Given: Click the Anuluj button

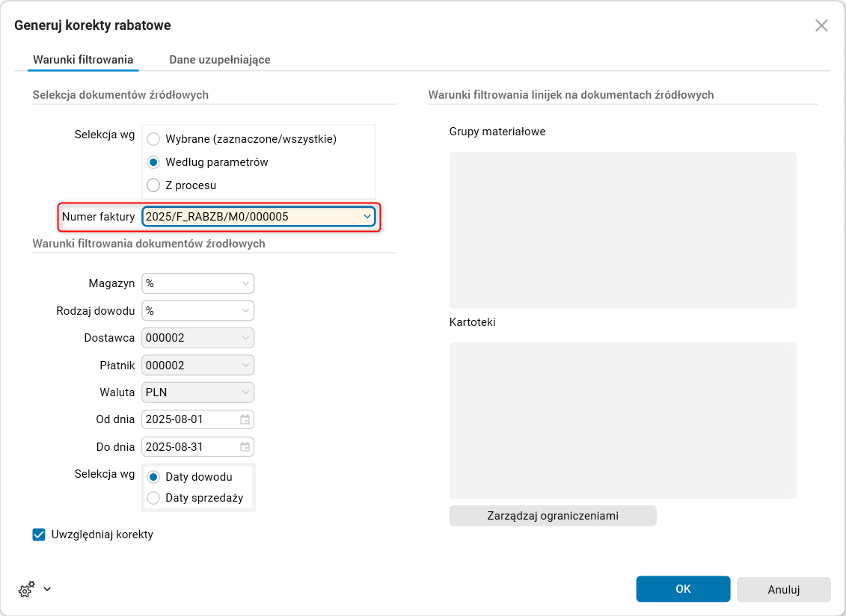Looking at the screenshot, I should [x=783, y=589].
